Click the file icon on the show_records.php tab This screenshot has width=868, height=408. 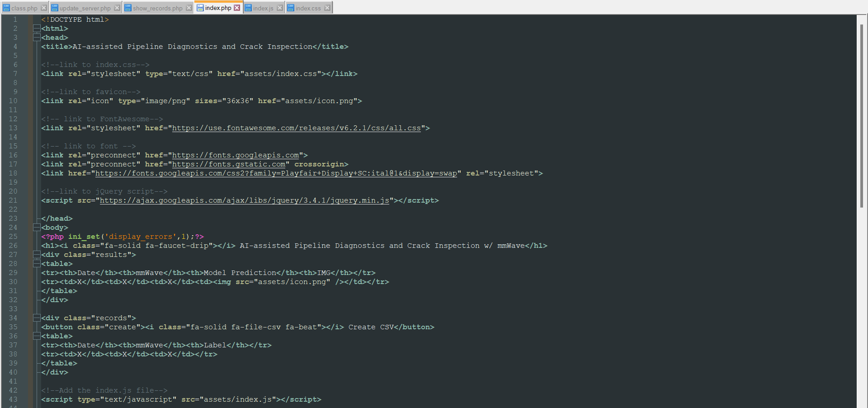click(129, 7)
